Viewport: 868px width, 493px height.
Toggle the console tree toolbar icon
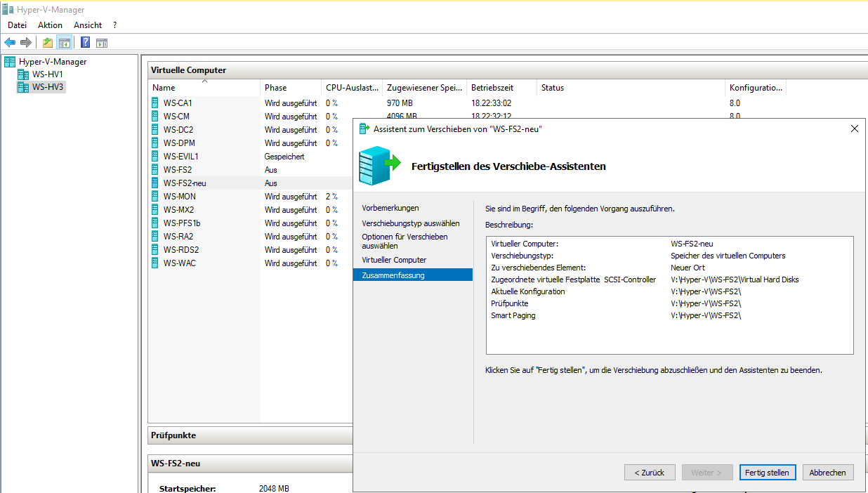click(65, 42)
